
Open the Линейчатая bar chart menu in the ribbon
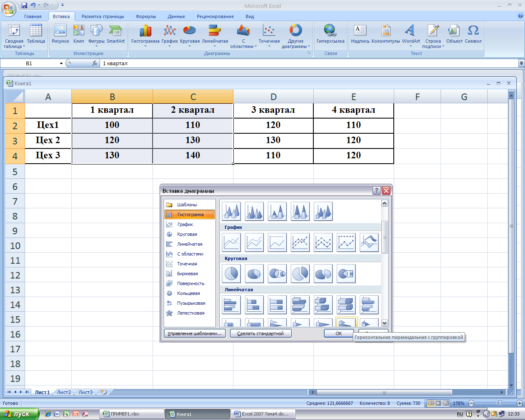[x=215, y=36]
